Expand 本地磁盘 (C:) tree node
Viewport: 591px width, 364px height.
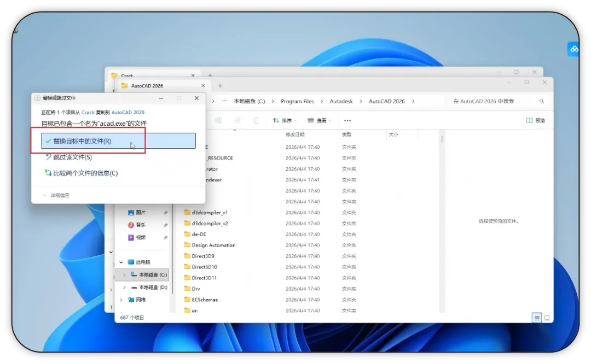pos(124,275)
